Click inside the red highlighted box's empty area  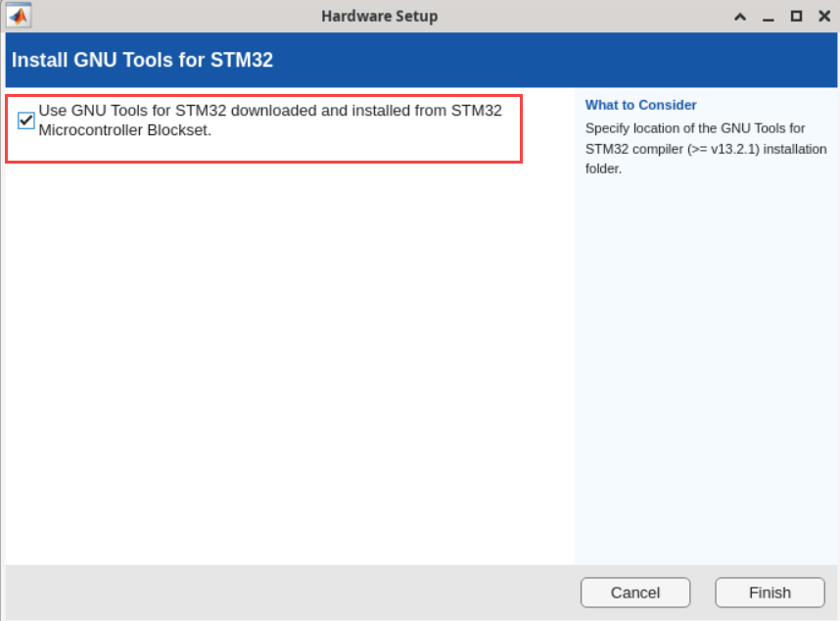392,147
